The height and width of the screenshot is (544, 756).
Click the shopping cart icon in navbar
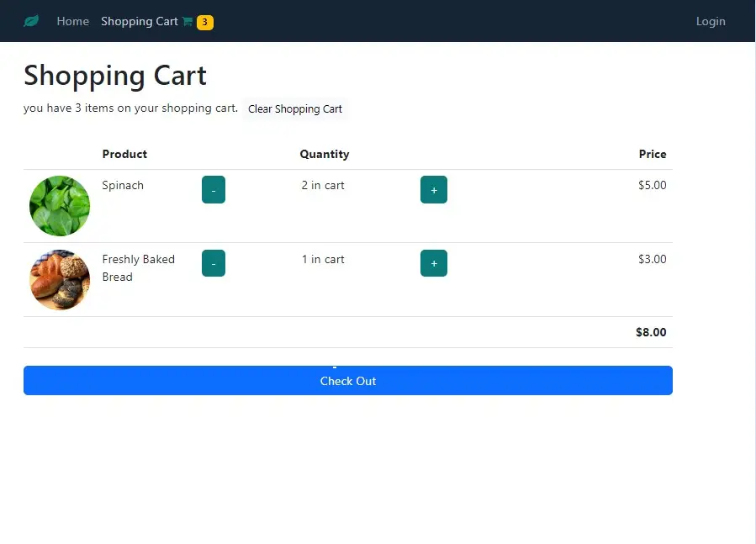point(187,22)
